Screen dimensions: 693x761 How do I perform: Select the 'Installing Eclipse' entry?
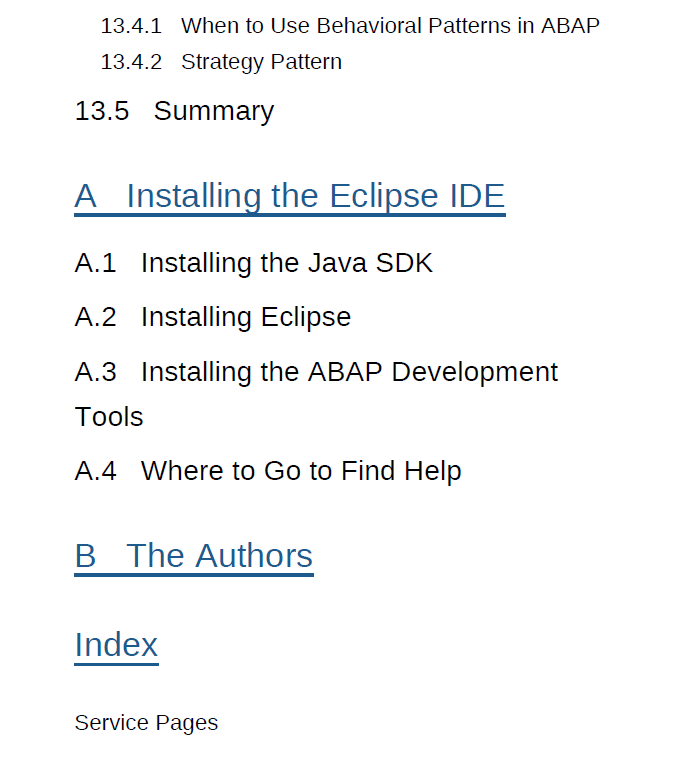point(245,317)
